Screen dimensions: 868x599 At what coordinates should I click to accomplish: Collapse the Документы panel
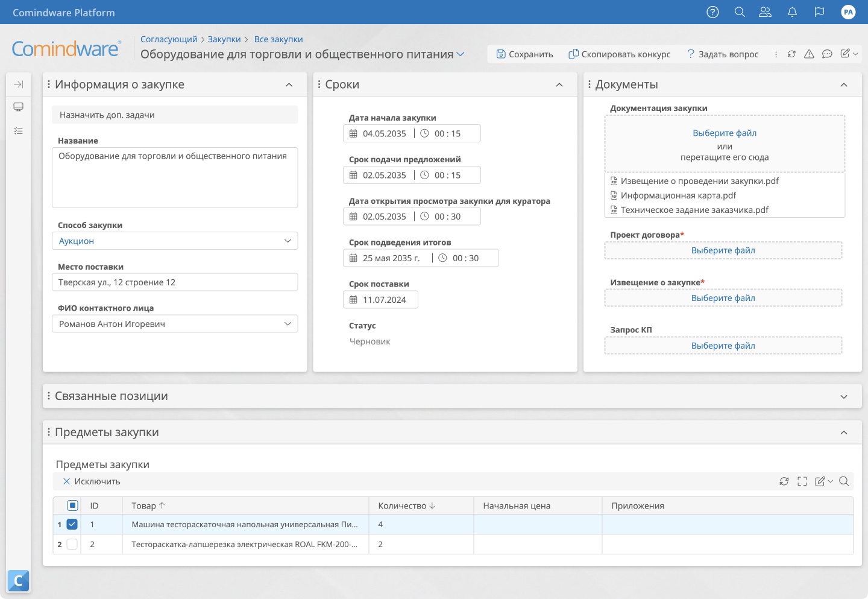click(844, 85)
